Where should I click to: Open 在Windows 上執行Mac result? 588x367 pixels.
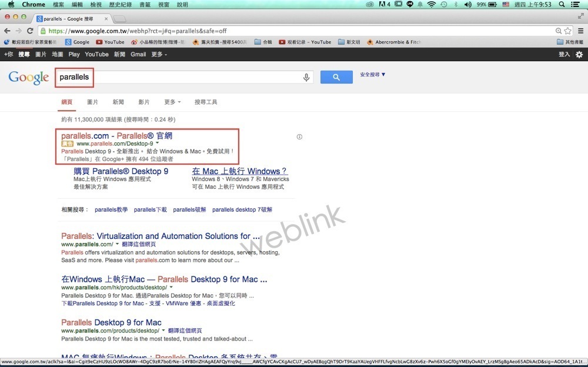pos(164,279)
